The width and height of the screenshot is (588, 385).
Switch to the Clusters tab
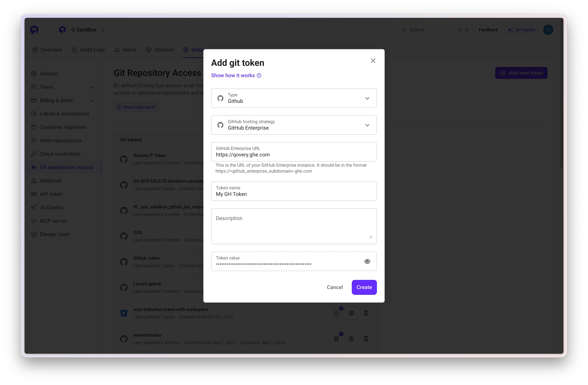click(160, 50)
